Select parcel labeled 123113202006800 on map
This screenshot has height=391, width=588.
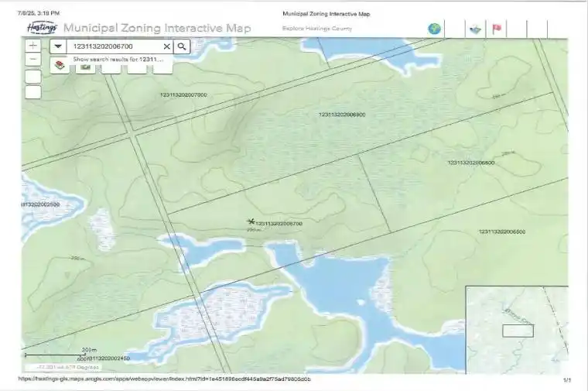470,163
